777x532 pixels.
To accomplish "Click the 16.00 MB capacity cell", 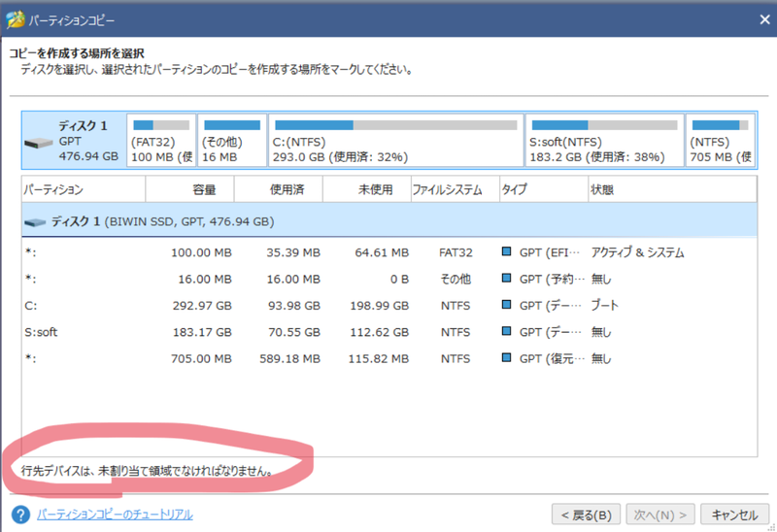I will (x=205, y=279).
